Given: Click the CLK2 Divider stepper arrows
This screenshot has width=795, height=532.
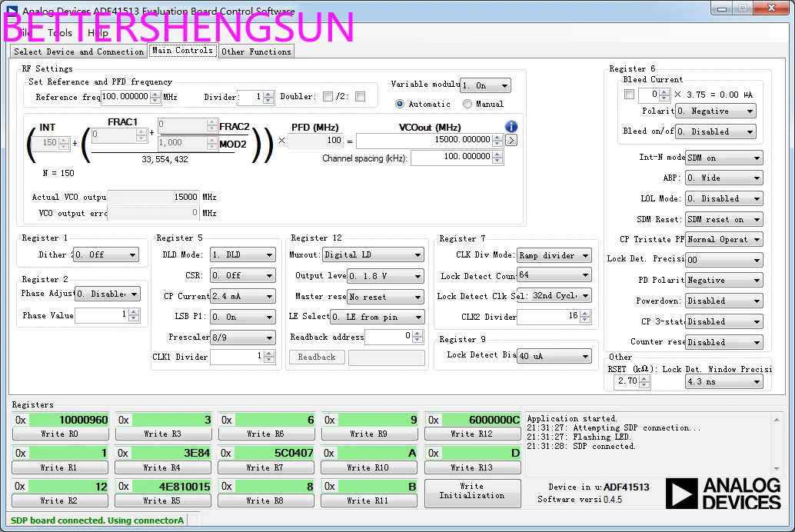Looking at the screenshot, I should pyautogui.click(x=586, y=317).
